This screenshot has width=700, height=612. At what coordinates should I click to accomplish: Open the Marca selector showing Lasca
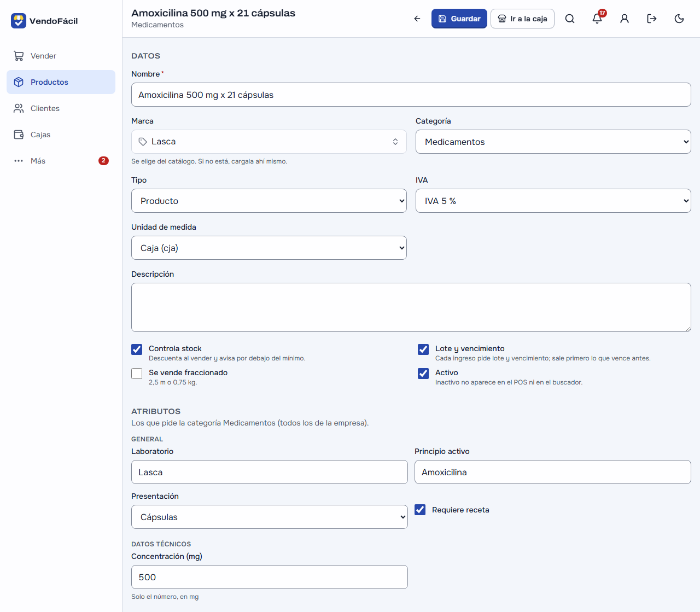[x=269, y=142]
